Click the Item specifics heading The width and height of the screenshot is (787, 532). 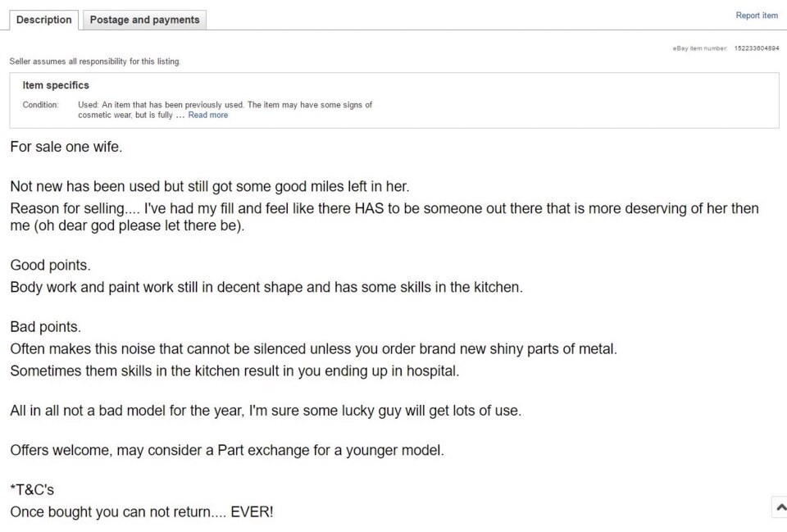coord(56,85)
